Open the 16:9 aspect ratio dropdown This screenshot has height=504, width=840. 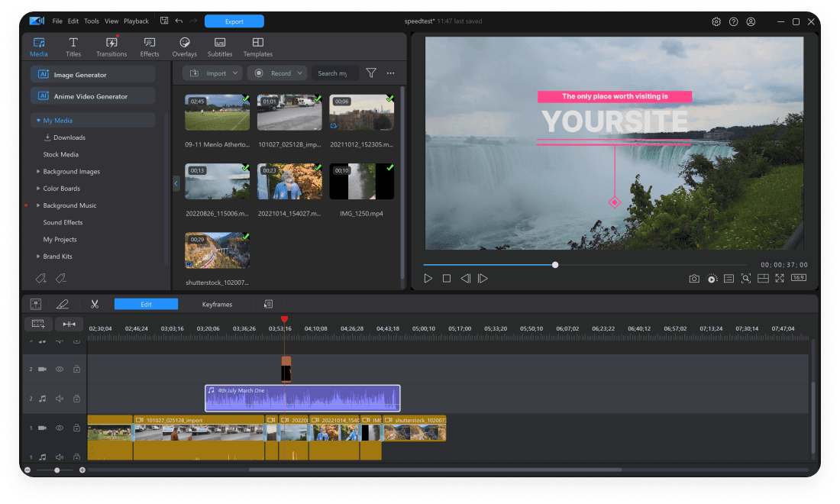point(797,278)
